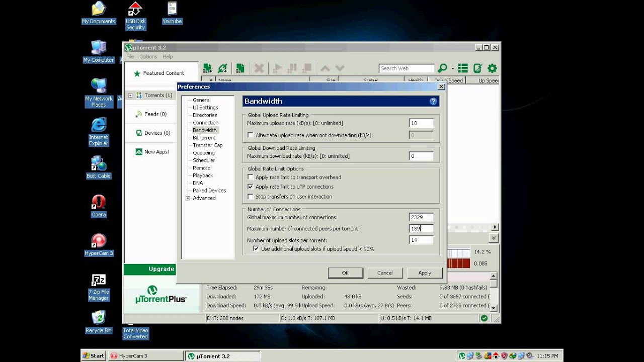This screenshot has height=362, width=644.
Task: Expand the Torrents (1) tree node
Action: [x=130, y=95]
